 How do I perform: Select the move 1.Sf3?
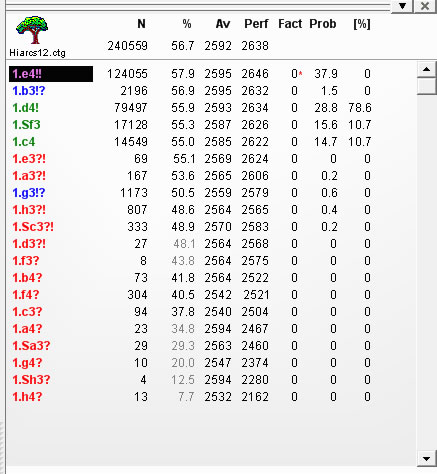[x=26, y=125]
